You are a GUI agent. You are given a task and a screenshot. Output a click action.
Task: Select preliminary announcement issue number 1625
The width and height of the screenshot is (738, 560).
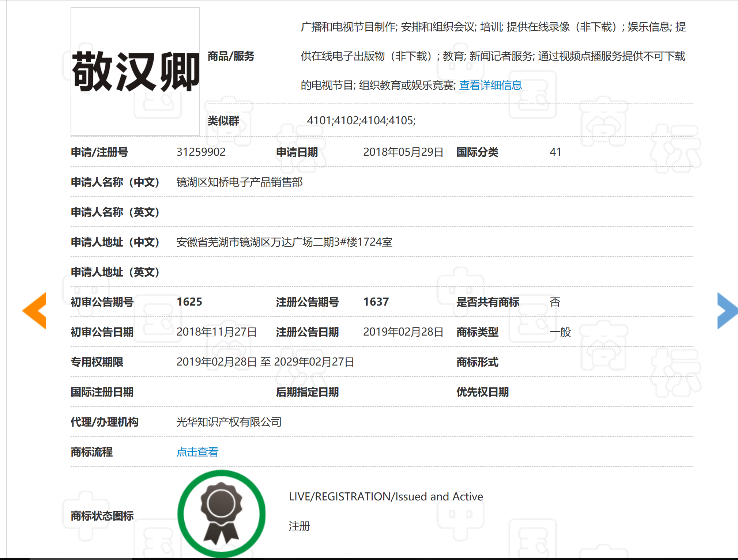(189, 302)
